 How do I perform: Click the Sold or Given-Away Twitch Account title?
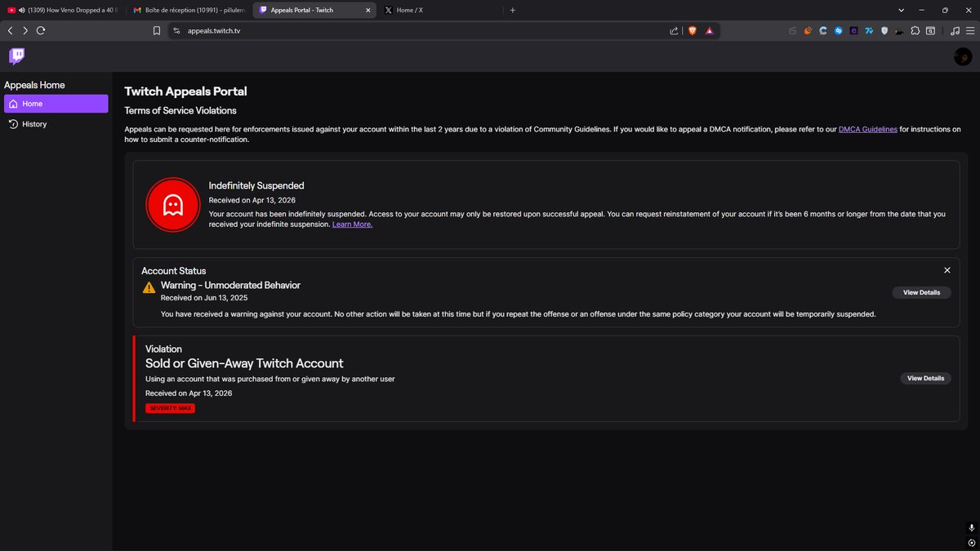point(244,363)
